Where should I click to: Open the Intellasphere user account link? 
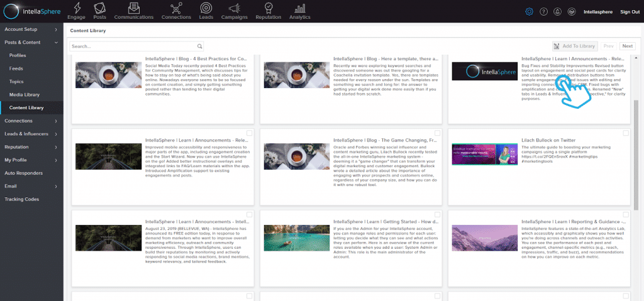tap(597, 12)
